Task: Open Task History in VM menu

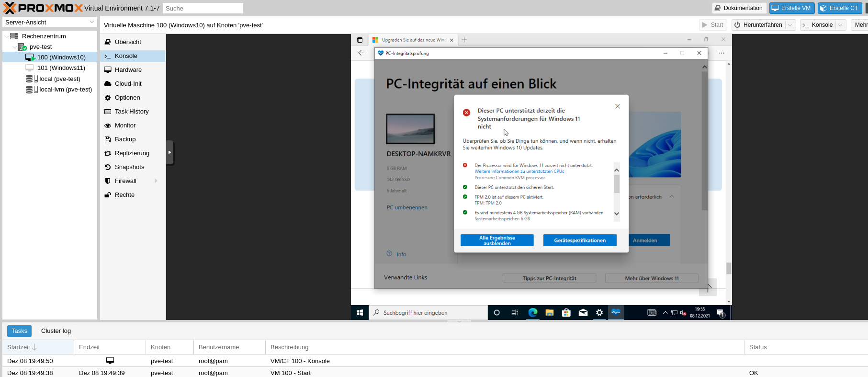Action: [x=133, y=112]
